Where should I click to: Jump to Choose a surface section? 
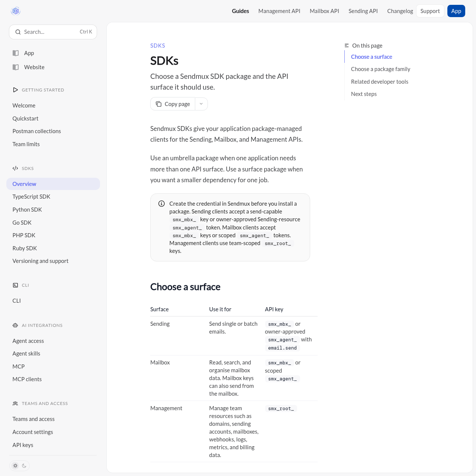pos(372,57)
